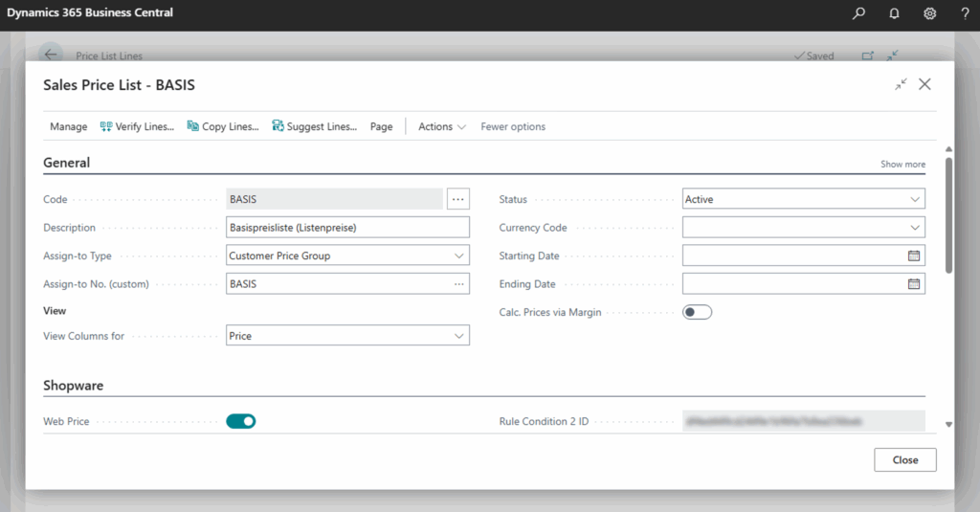Collapse the Shopware section header
The width and height of the screenshot is (980, 512).
pyautogui.click(x=73, y=385)
